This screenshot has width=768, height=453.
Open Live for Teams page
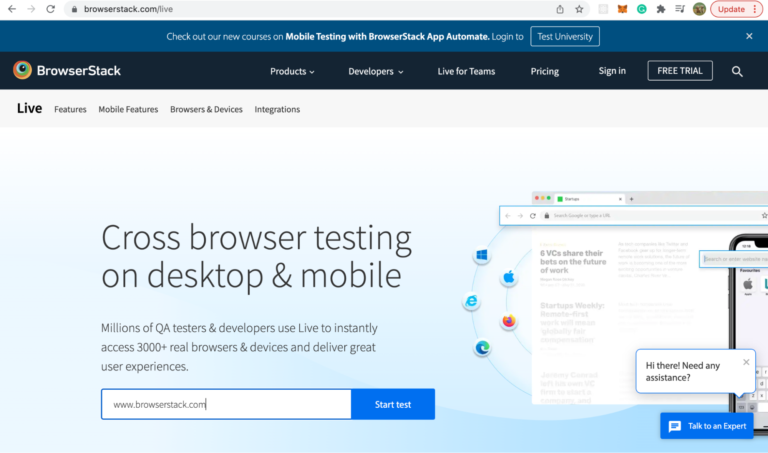tap(466, 72)
